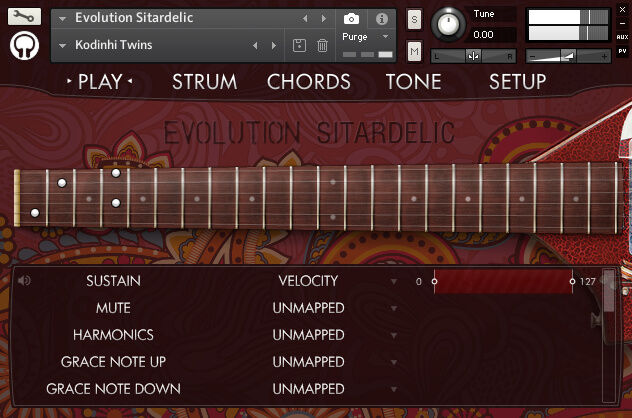Switch to the STRUM tab
The width and height of the screenshot is (632, 418).
pos(205,82)
